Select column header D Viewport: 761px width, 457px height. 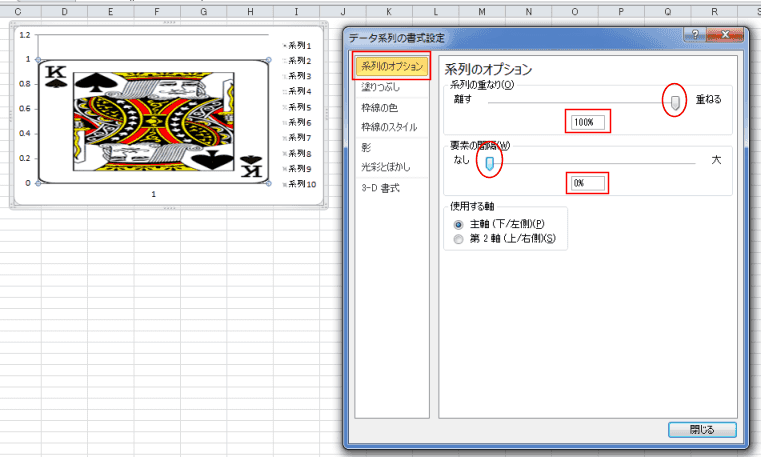pyautogui.click(x=64, y=12)
